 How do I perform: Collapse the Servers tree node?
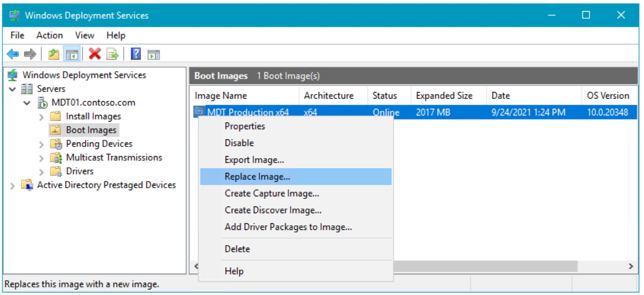coord(13,89)
